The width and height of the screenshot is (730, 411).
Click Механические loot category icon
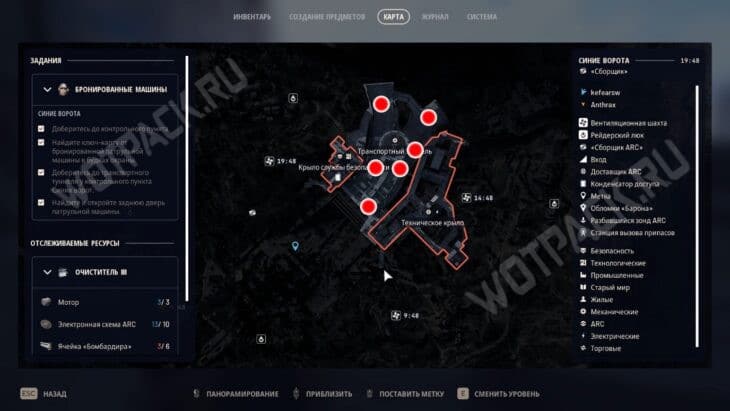(583, 311)
